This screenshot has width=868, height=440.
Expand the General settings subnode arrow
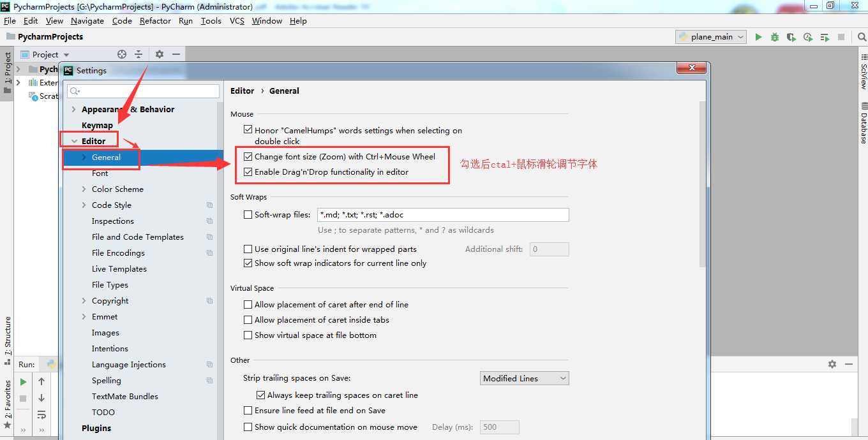[84, 158]
